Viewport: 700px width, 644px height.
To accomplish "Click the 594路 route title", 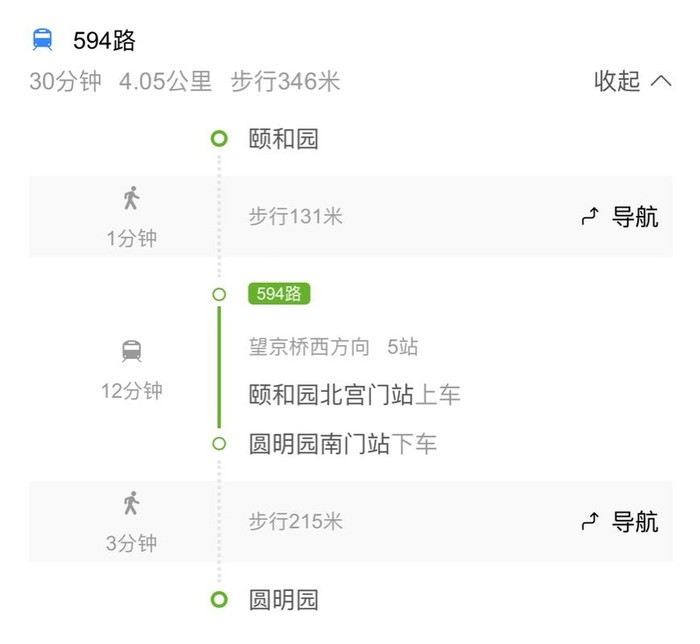I will click(x=104, y=41).
